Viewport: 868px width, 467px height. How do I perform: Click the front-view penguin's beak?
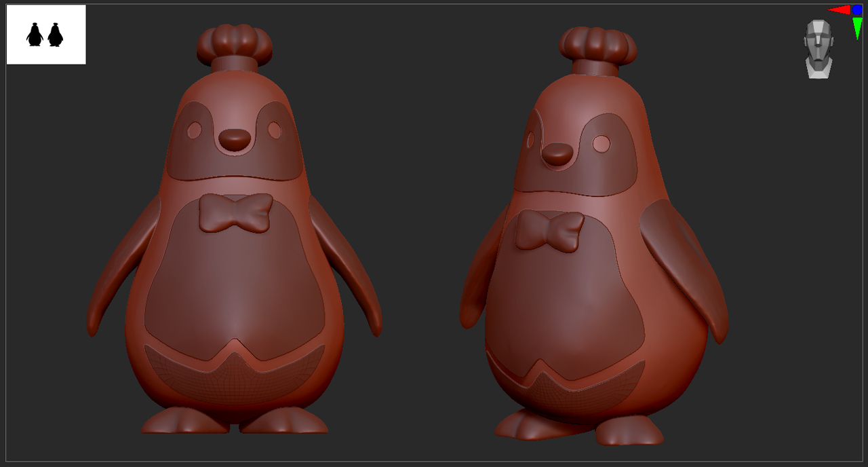(235, 140)
